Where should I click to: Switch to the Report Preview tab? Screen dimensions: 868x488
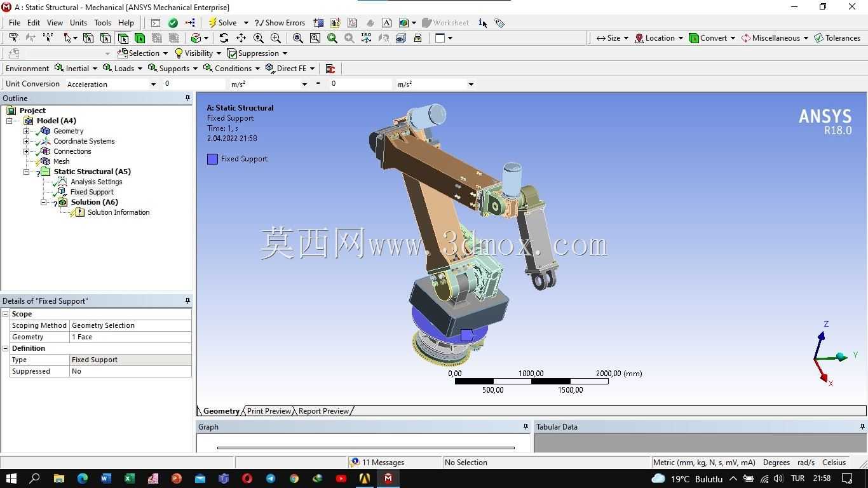[323, 411]
